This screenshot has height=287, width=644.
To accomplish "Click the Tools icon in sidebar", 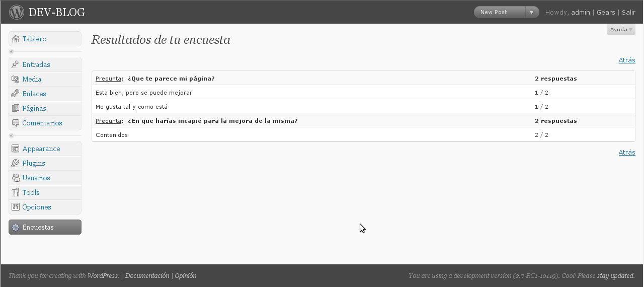I will pos(15,192).
